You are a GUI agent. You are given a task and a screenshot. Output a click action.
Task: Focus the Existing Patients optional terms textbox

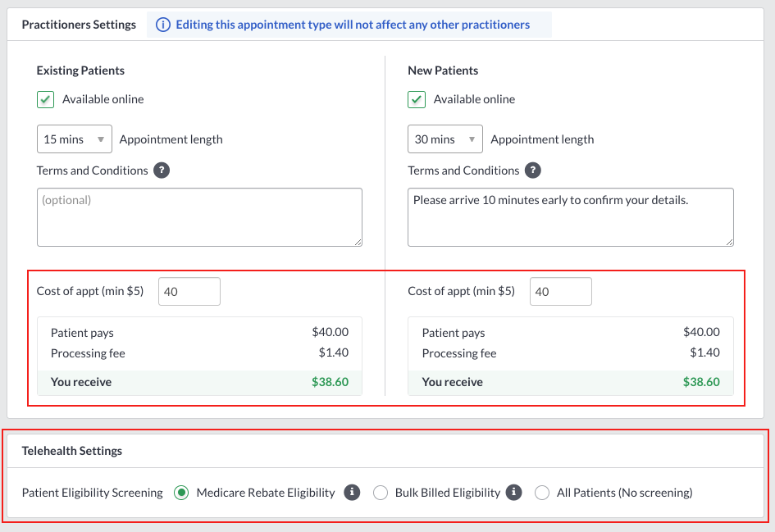199,217
